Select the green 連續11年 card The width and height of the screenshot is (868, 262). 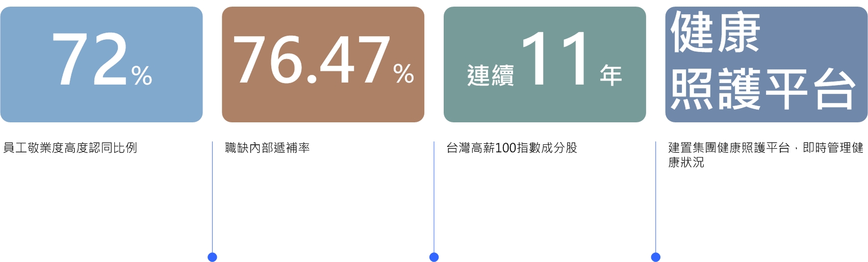coord(545,64)
